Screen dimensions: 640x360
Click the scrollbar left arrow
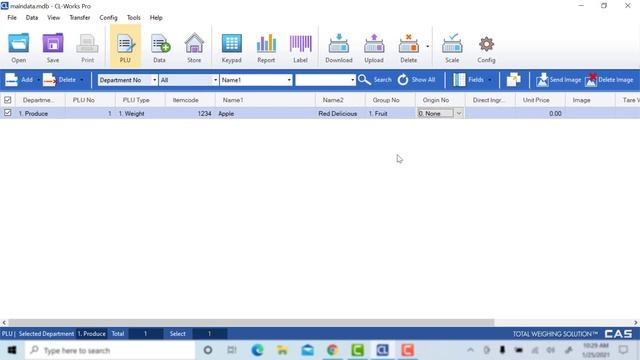point(4,322)
